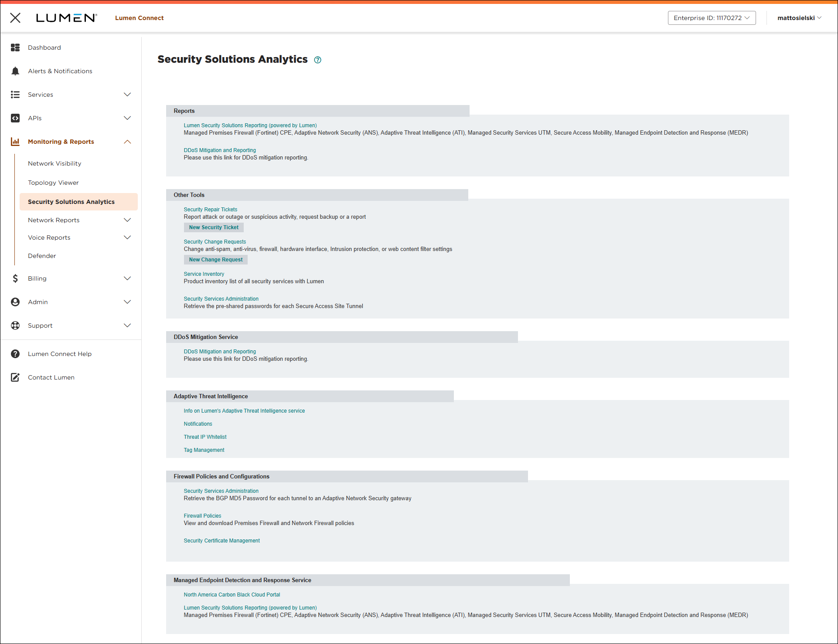Select the Services list icon in sidebar
This screenshot has width=838, height=644.
[x=15, y=94]
